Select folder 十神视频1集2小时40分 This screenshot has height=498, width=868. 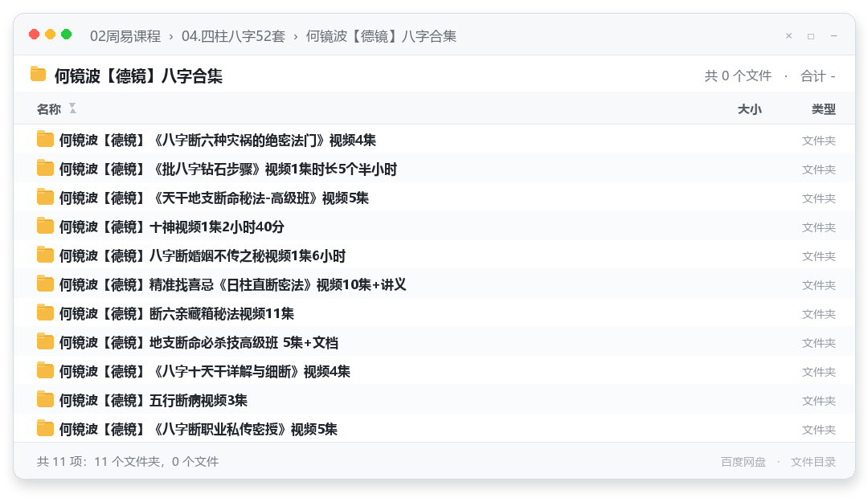tap(172, 227)
